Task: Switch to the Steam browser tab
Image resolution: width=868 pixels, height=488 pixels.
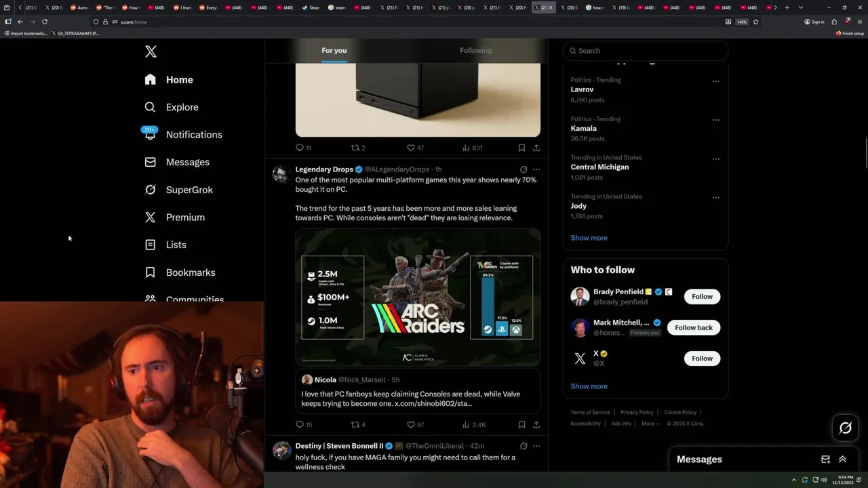Action: click(311, 7)
